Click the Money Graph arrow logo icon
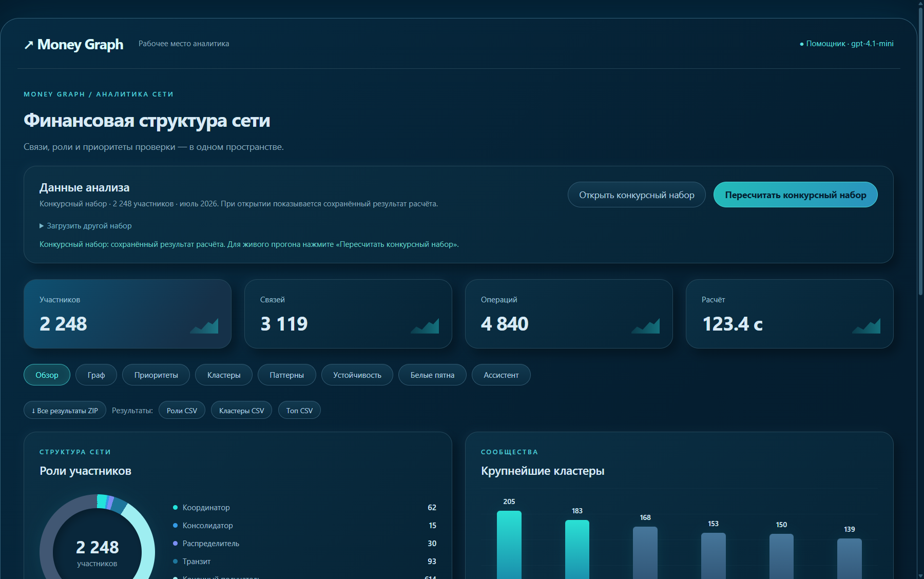Viewport: 924px width, 579px height. [29, 45]
